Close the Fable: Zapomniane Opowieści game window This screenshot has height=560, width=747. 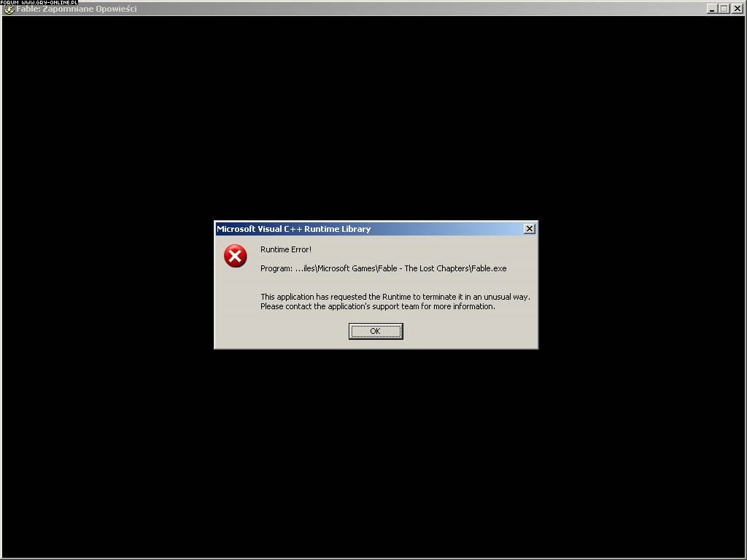[x=738, y=9]
